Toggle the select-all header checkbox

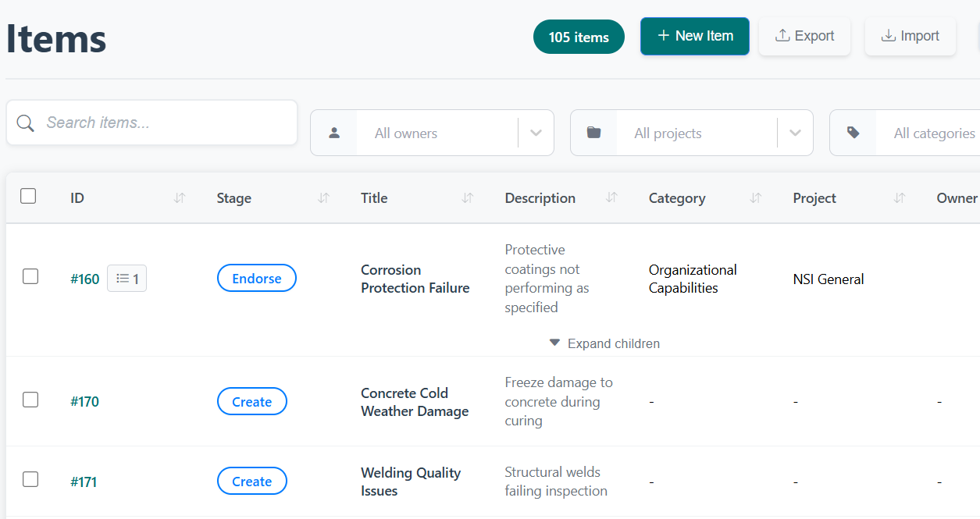pyautogui.click(x=28, y=197)
